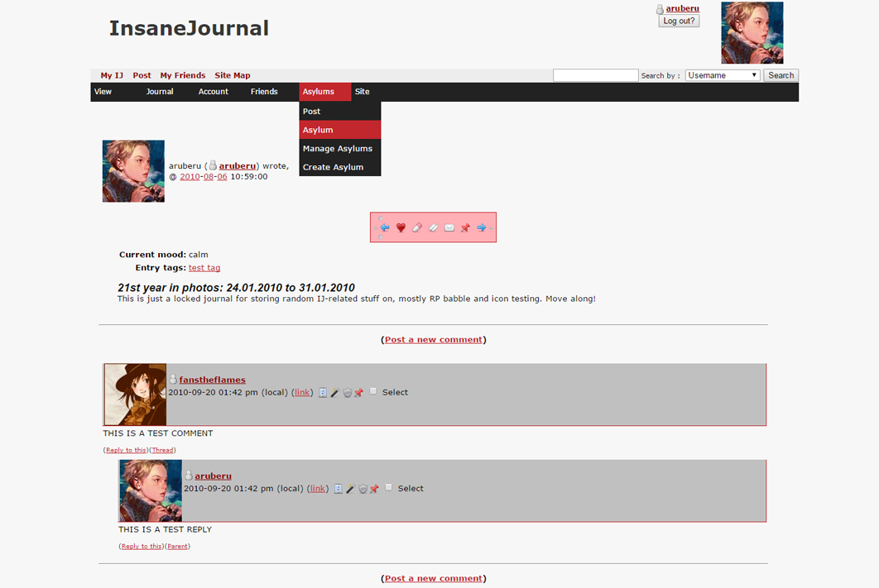Open the edit entry eraser icon
This screenshot has height=588, width=879.
pos(417,227)
